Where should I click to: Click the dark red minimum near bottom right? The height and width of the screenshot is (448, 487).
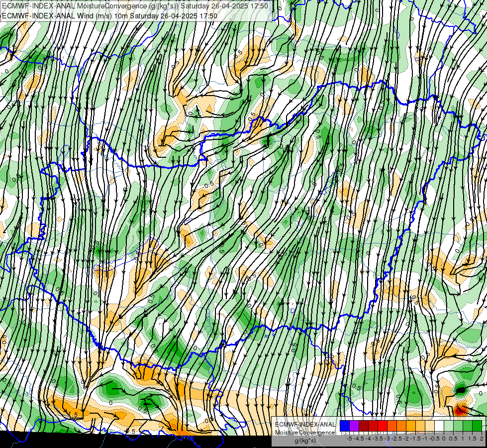coord(461,410)
